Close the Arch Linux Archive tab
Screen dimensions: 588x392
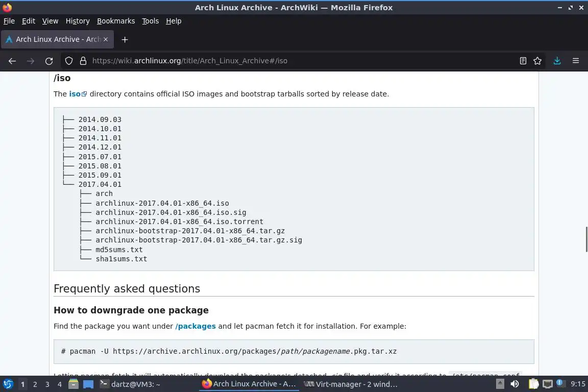(x=106, y=39)
